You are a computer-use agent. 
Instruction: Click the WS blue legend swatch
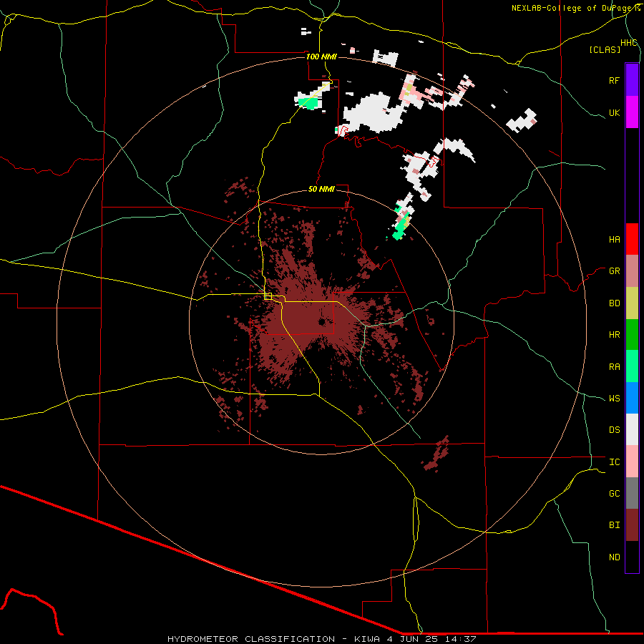click(x=632, y=398)
